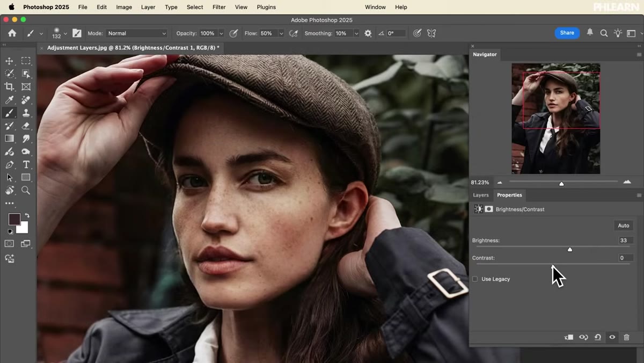This screenshot has height=363, width=644.
Task: Swap foreground and background colors
Action: [x=27, y=216]
